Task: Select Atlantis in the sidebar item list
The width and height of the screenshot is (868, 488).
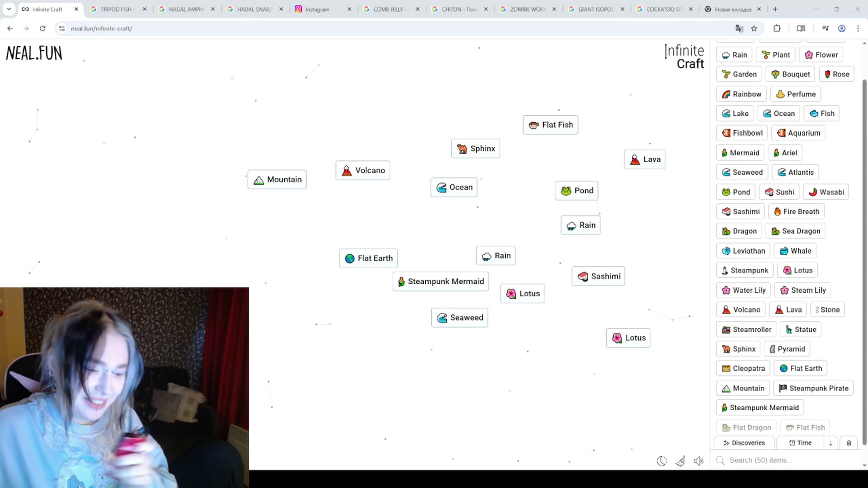Action: [796, 172]
